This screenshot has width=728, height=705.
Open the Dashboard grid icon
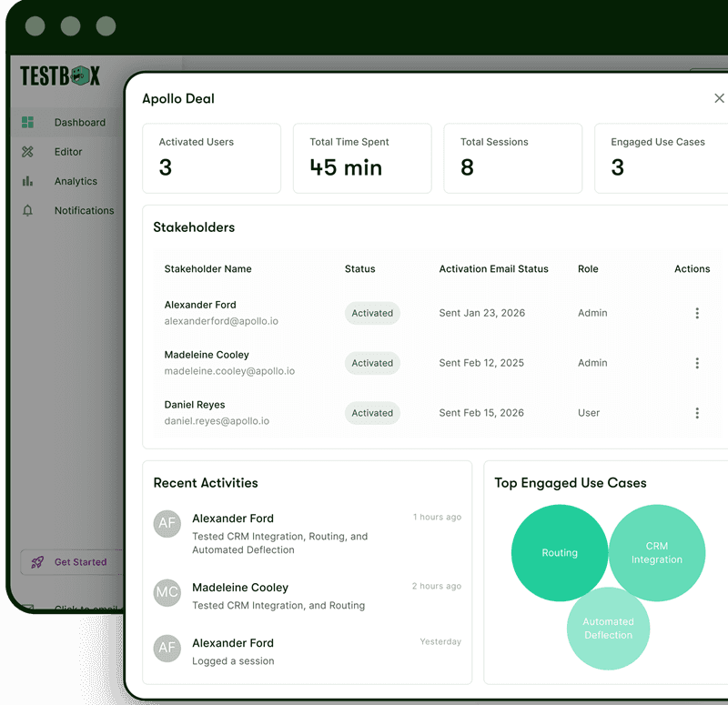[x=28, y=122]
